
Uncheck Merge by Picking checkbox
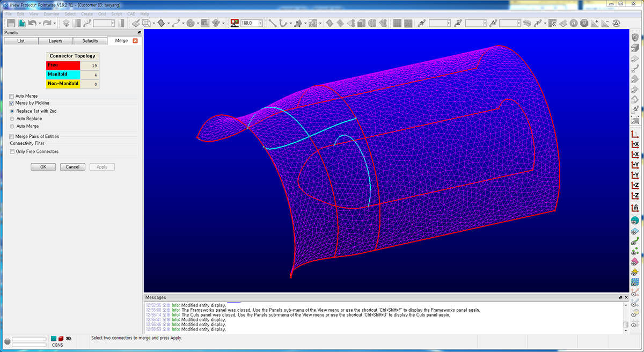tap(12, 103)
